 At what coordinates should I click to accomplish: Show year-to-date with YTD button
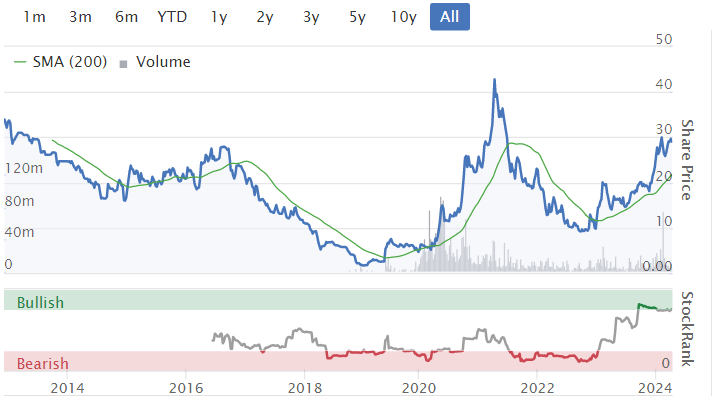[172, 17]
